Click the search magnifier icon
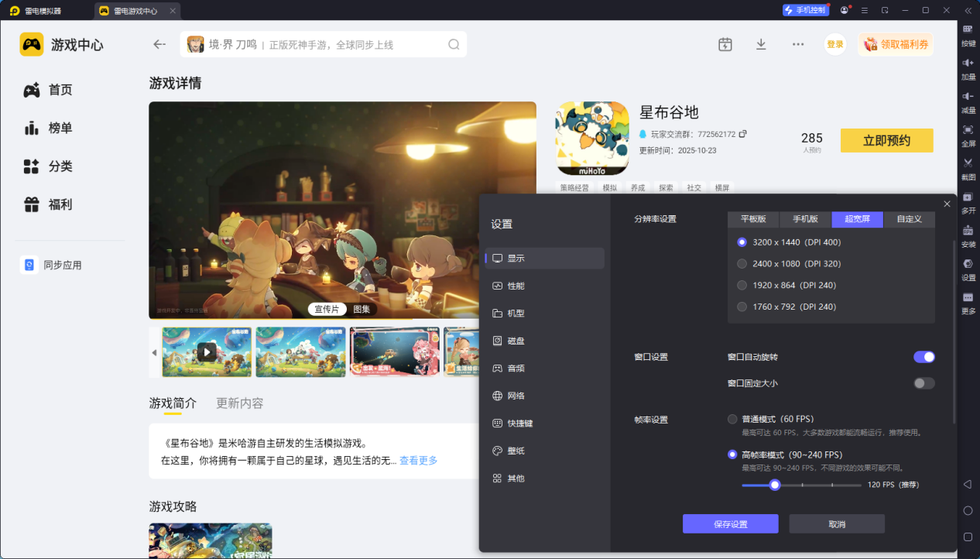The image size is (980, 559). [454, 44]
